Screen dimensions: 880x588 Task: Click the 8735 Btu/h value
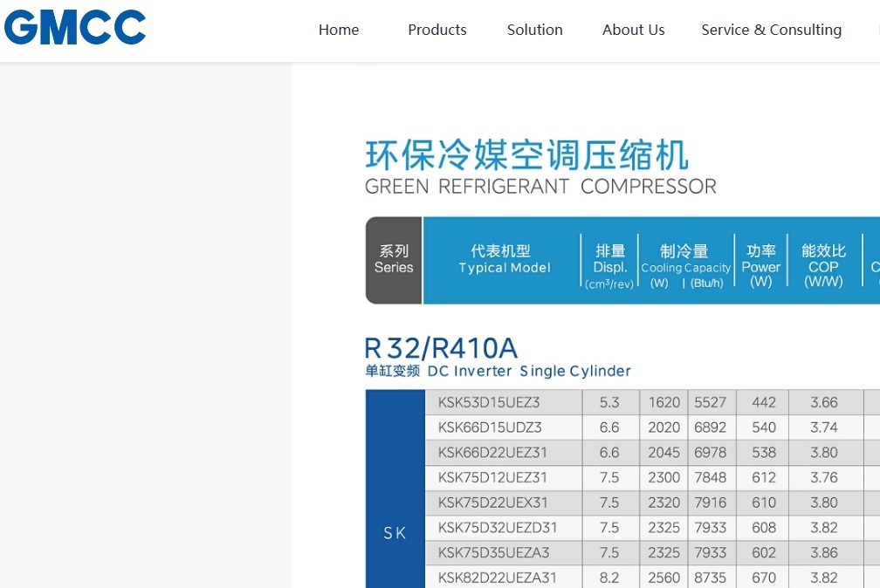pyautogui.click(x=711, y=578)
